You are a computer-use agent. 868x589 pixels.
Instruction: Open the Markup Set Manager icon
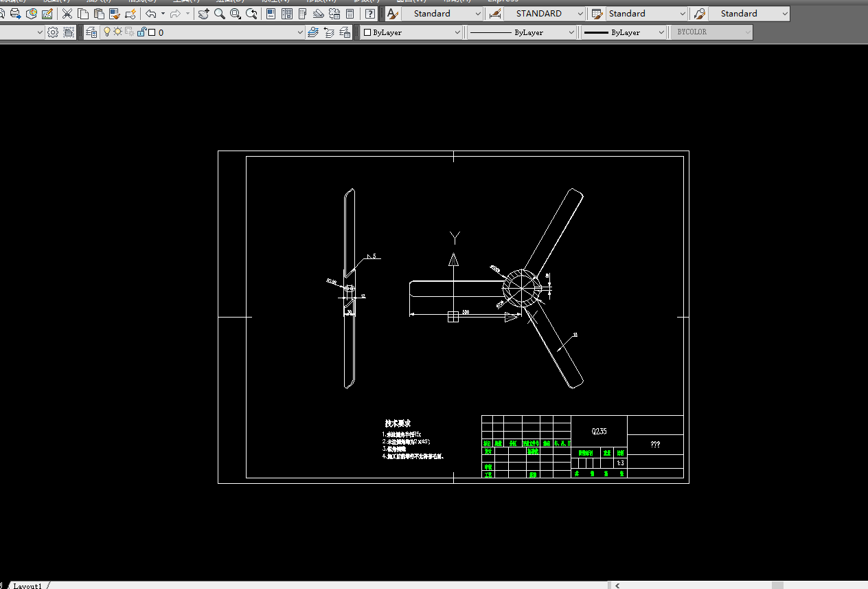click(334, 14)
